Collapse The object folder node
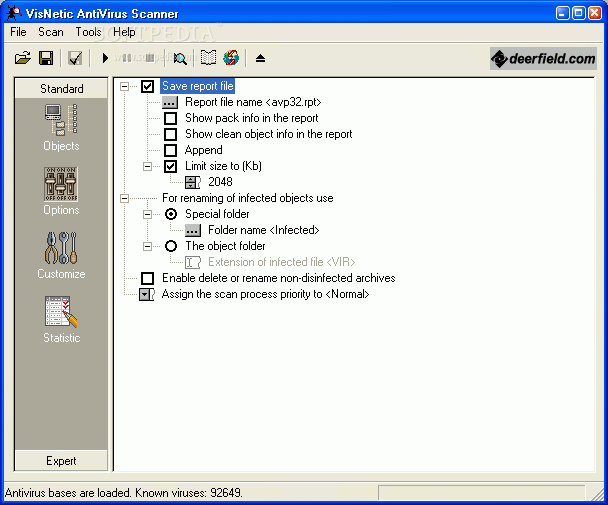608x505 pixels. 147,246
